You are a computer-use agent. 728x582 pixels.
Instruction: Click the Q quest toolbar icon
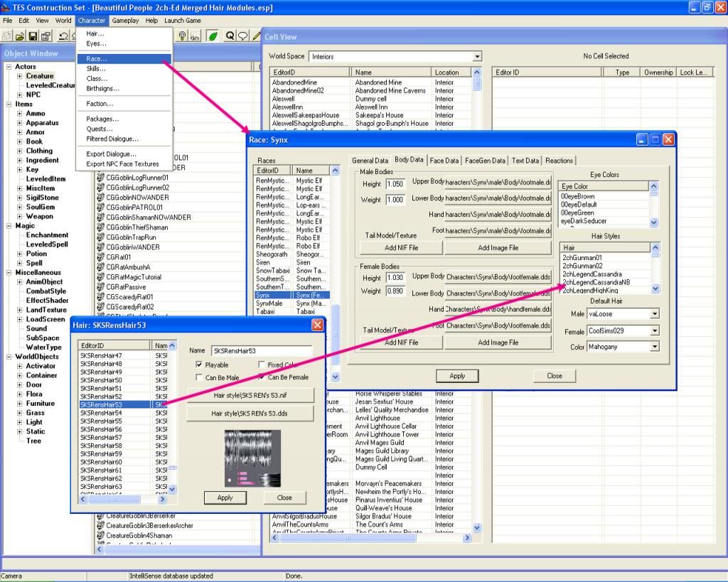(230, 36)
